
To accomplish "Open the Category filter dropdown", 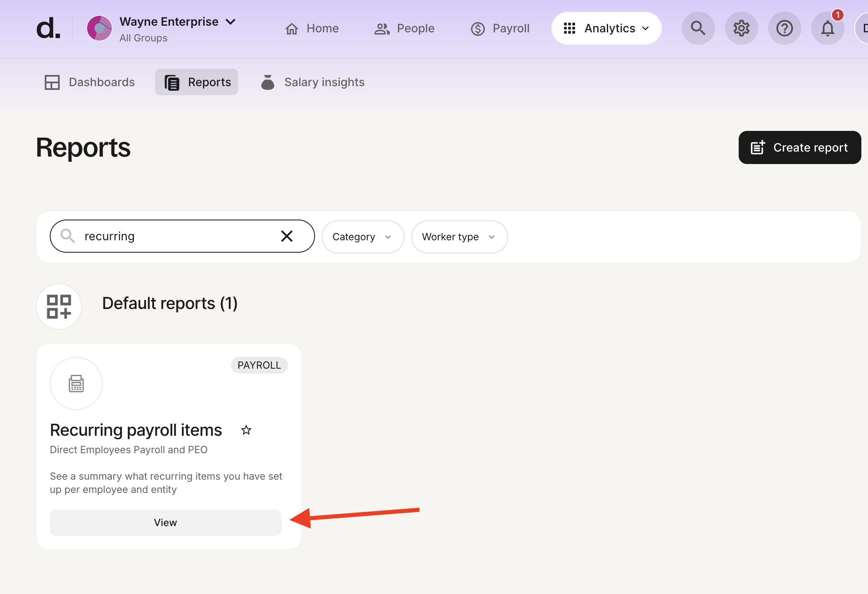I will [363, 237].
